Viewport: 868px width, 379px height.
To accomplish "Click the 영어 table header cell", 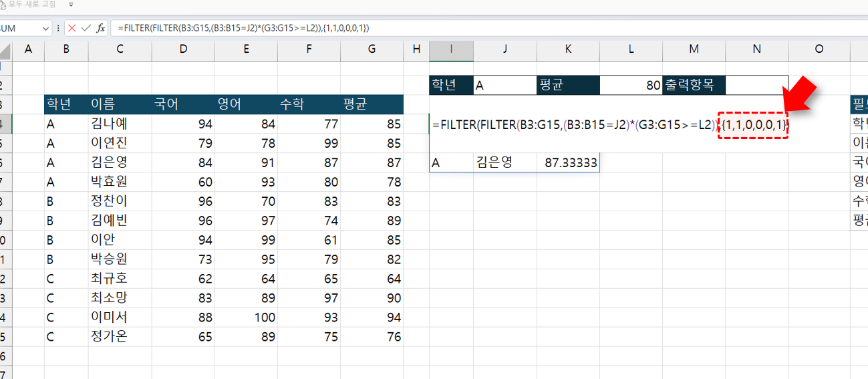I will (x=246, y=104).
